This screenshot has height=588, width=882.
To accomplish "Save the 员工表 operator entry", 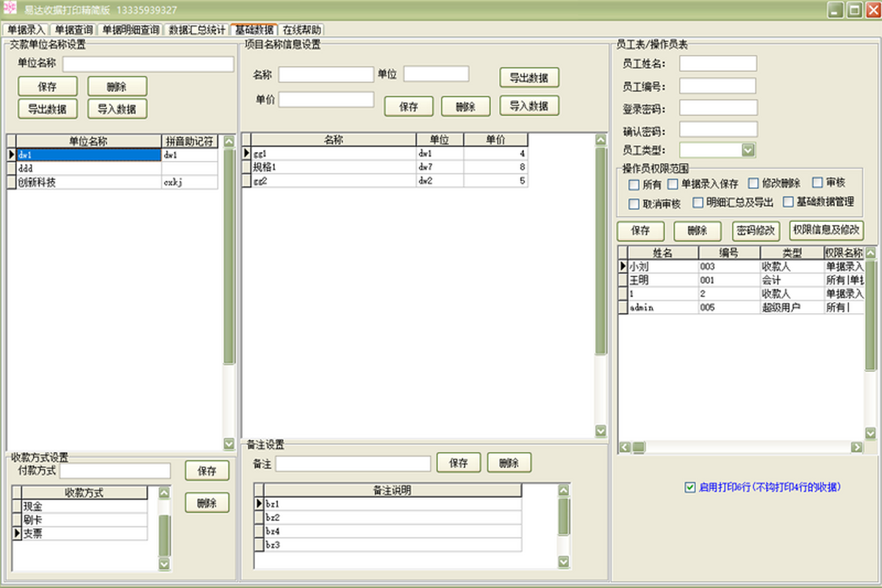I will pos(641,231).
